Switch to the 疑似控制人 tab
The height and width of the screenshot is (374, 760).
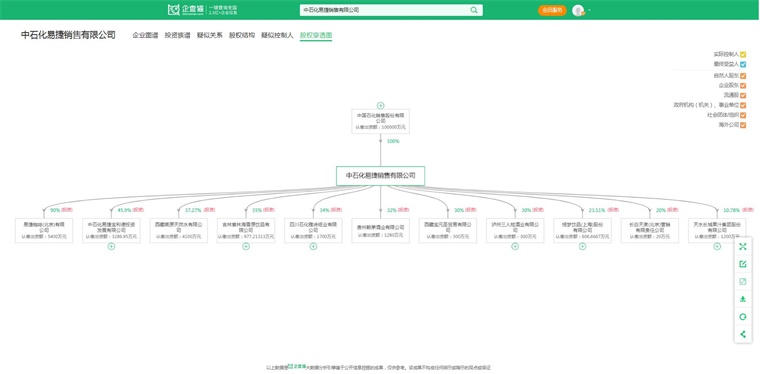click(277, 35)
